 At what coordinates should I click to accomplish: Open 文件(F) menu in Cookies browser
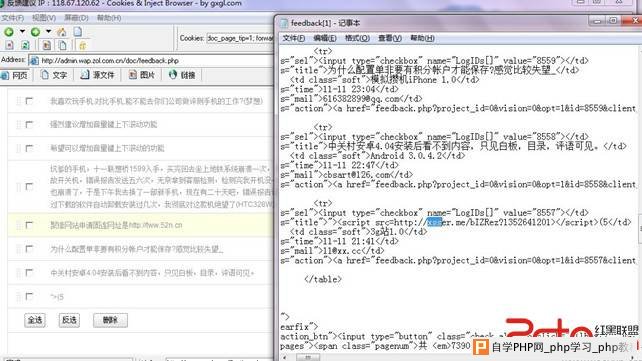point(12,18)
